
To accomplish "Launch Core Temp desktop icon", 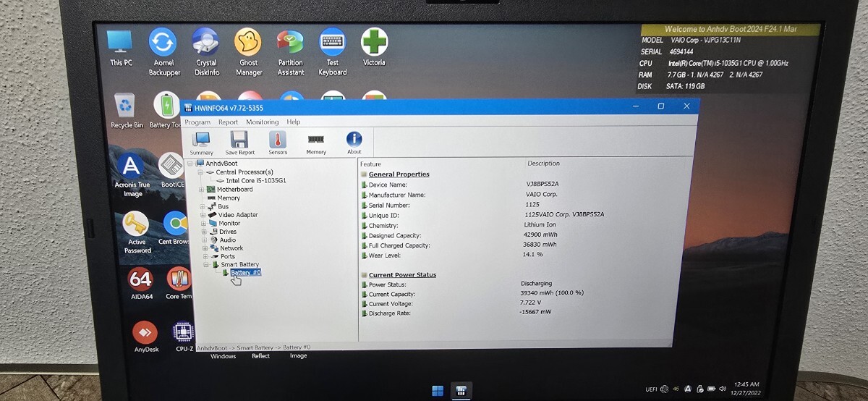I will coord(179,284).
